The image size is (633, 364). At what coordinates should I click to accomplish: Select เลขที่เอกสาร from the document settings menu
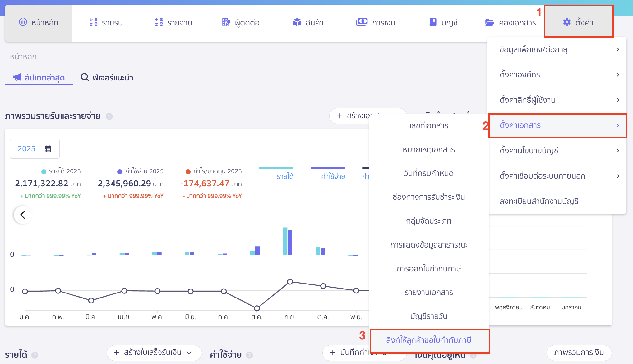[x=429, y=125]
